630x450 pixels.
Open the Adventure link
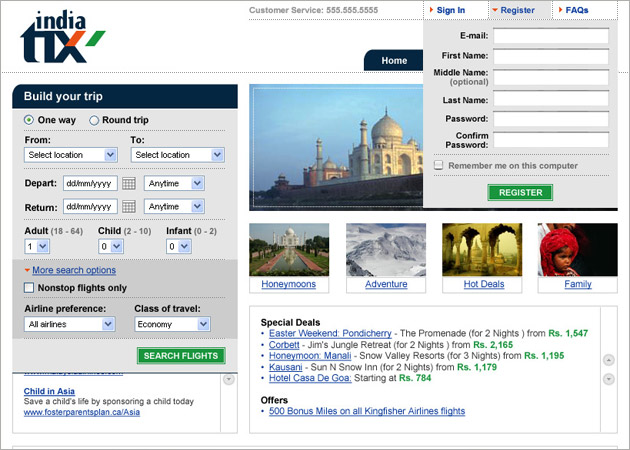(386, 284)
